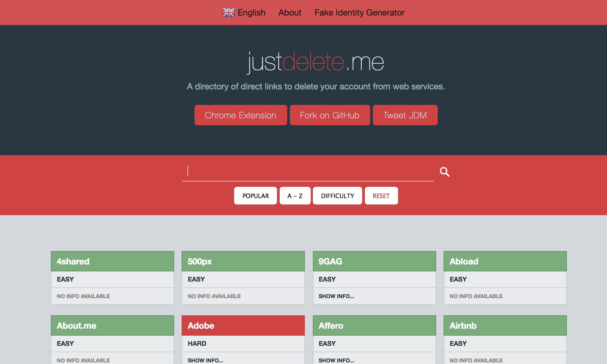Focus the service search input field
The width and height of the screenshot is (607, 364).
point(308,171)
